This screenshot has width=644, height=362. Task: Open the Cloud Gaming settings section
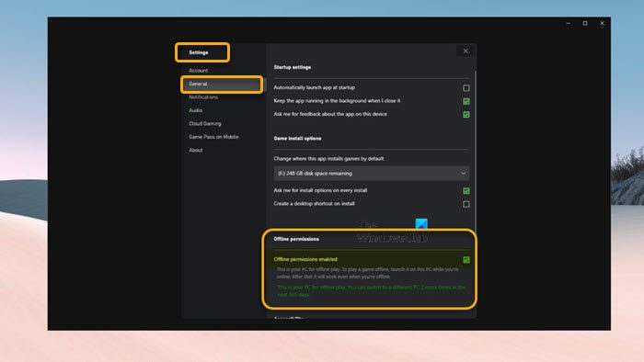[x=205, y=123]
